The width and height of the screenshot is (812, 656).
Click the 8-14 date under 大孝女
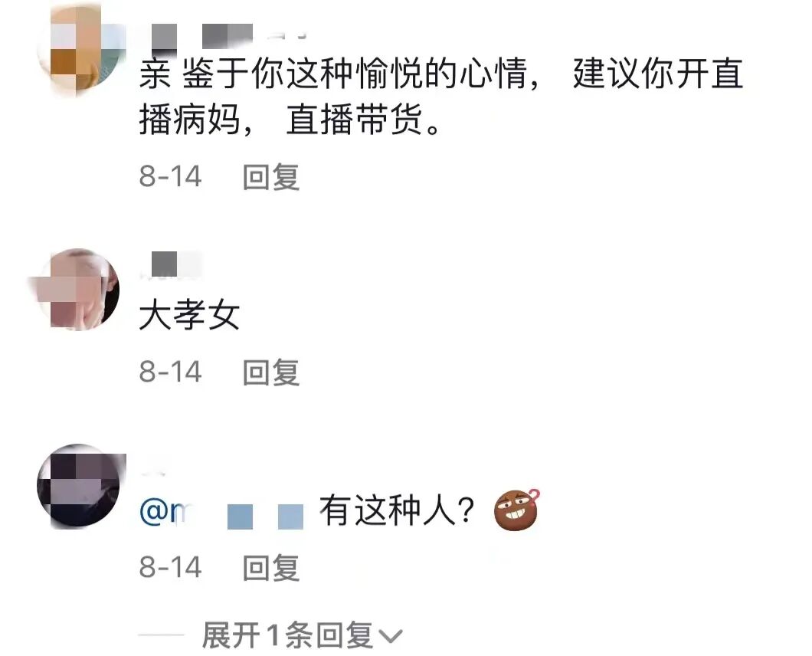tap(170, 372)
